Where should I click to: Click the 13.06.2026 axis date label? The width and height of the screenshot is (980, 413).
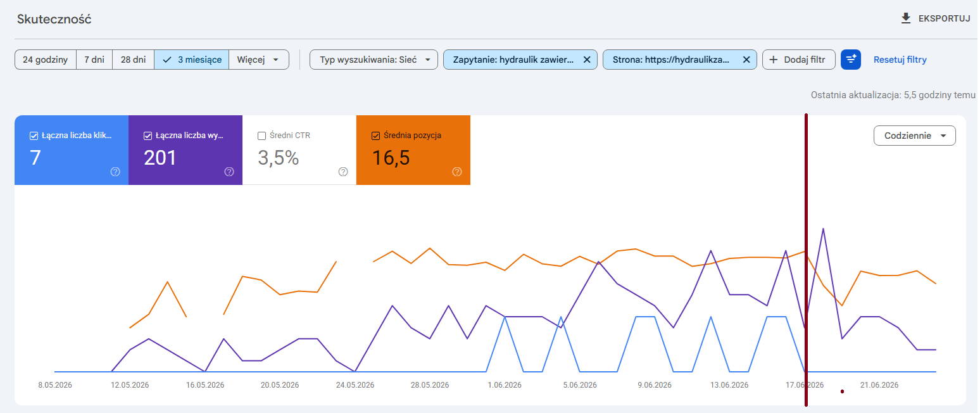pos(729,384)
